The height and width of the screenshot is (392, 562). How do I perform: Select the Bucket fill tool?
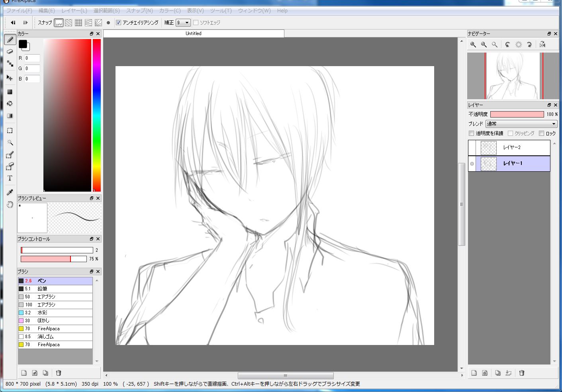click(10, 104)
